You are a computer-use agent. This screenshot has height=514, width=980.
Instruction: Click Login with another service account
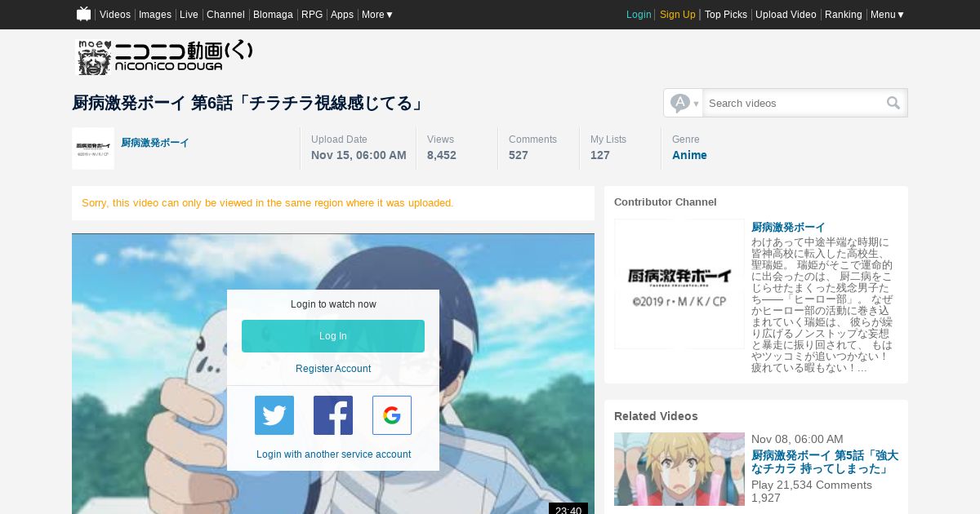click(333, 454)
